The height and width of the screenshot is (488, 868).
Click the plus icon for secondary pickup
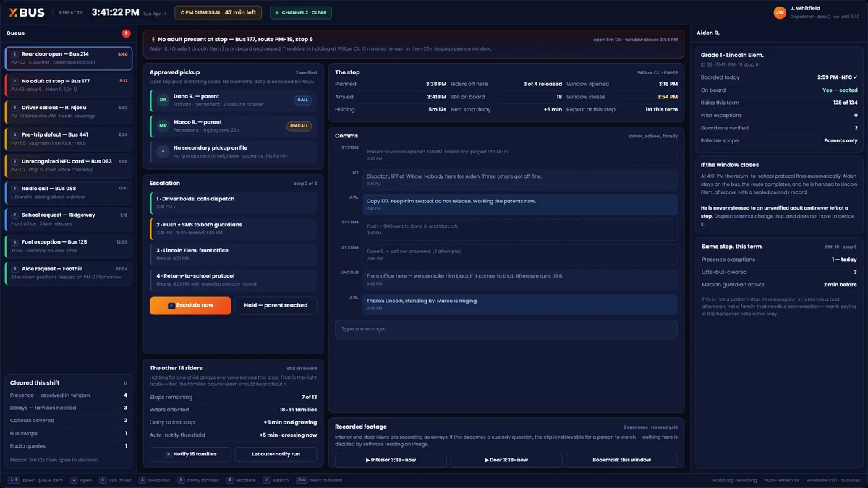coord(163,152)
